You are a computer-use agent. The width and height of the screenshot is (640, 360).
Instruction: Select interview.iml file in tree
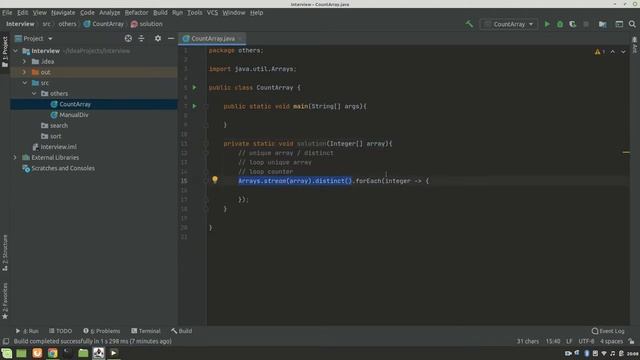click(x=58, y=147)
